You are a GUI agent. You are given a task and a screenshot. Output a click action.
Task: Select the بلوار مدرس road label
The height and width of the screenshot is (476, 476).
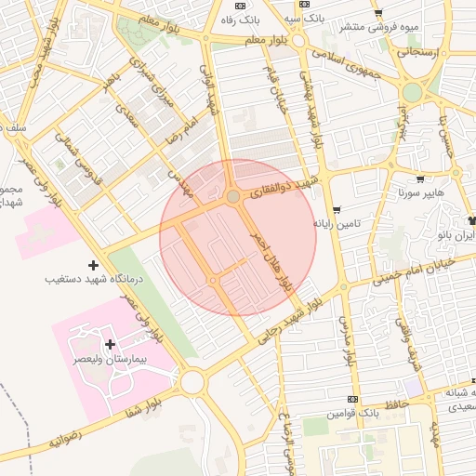click(347, 341)
